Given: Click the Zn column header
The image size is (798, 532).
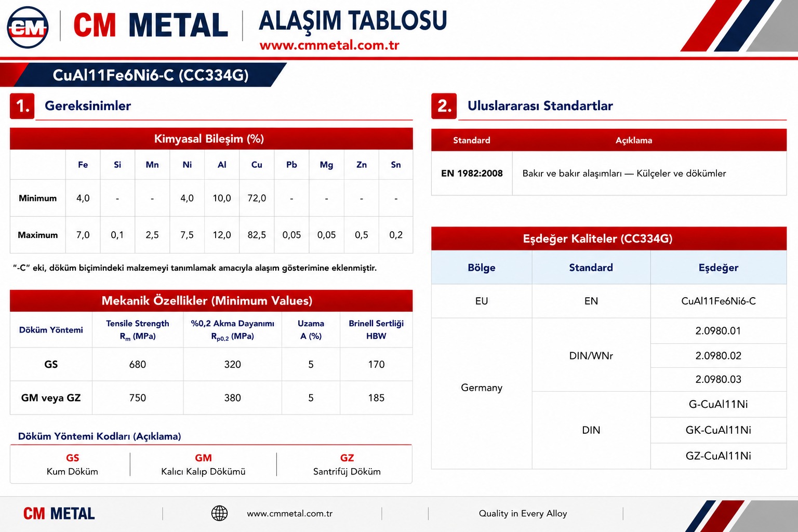Looking at the screenshot, I should tap(362, 165).
